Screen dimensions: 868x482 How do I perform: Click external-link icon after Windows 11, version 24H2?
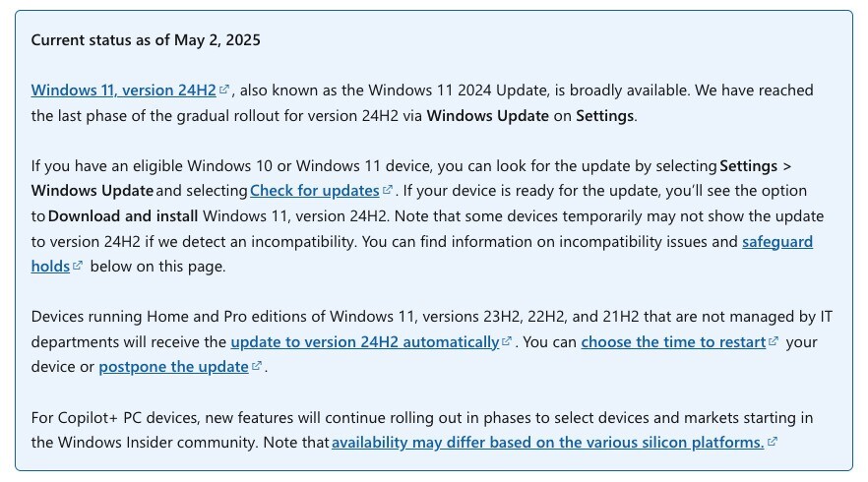pyautogui.click(x=224, y=90)
